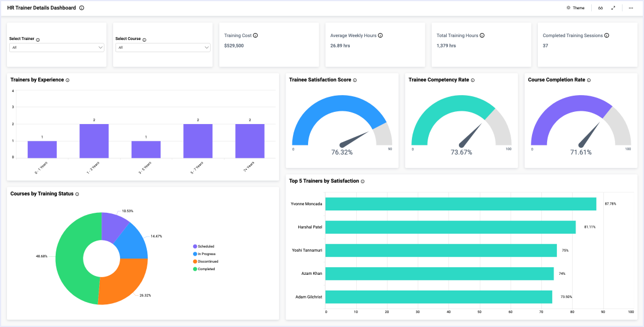Select the 7+ Years experience bar
The image size is (644, 327).
tap(249, 140)
